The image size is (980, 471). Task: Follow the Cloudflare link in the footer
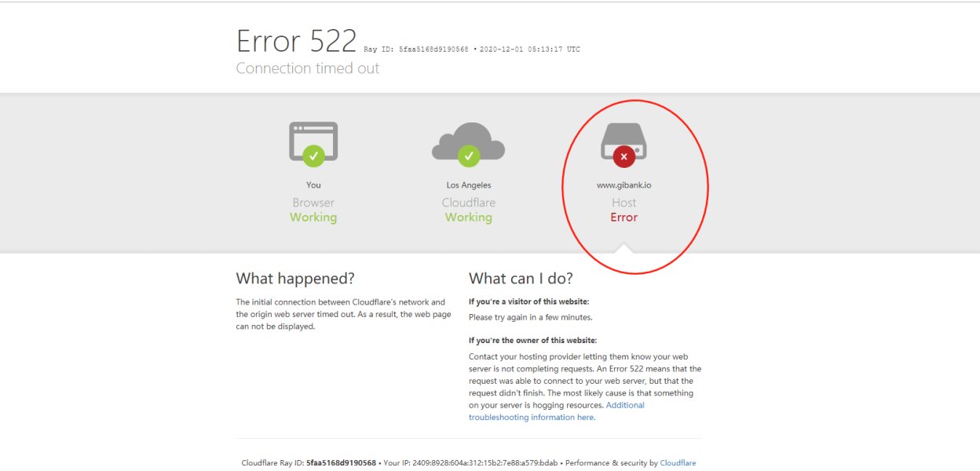coord(678,463)
